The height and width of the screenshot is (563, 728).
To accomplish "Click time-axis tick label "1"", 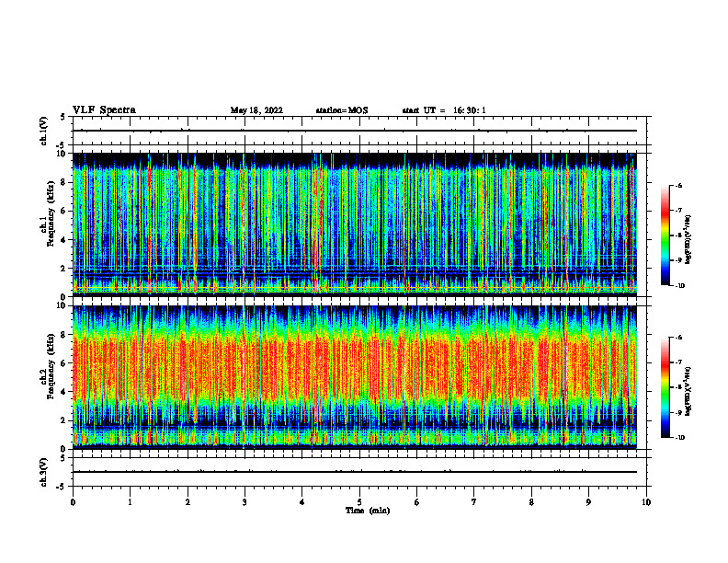I will pyautogui.click(x=130, y=502).
